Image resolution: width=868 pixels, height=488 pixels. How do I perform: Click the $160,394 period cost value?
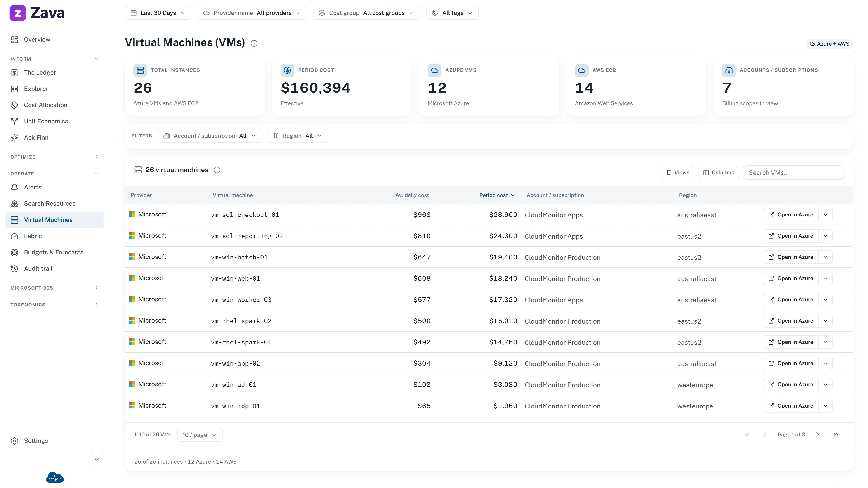pos(315,88)
